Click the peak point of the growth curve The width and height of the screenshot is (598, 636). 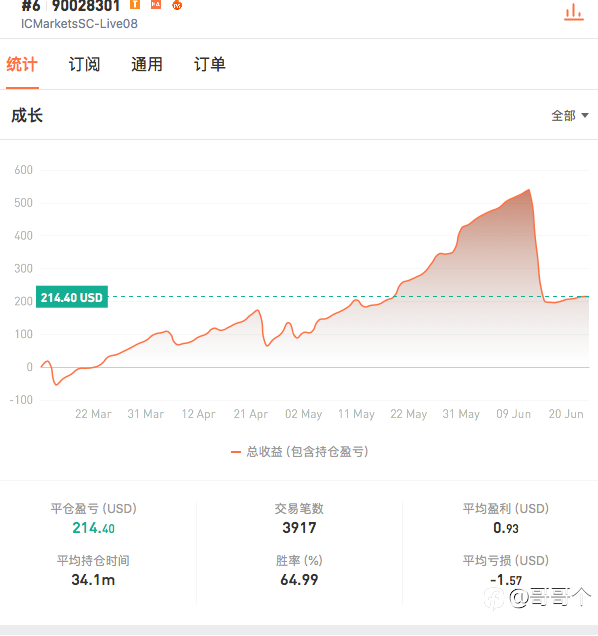coord(529,190)
